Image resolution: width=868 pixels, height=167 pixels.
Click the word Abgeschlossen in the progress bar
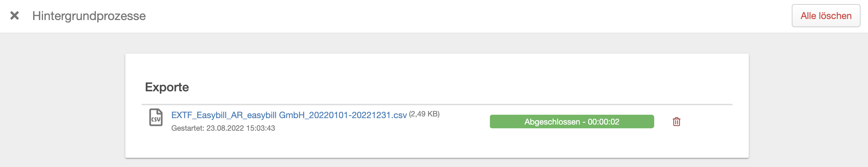552,122
